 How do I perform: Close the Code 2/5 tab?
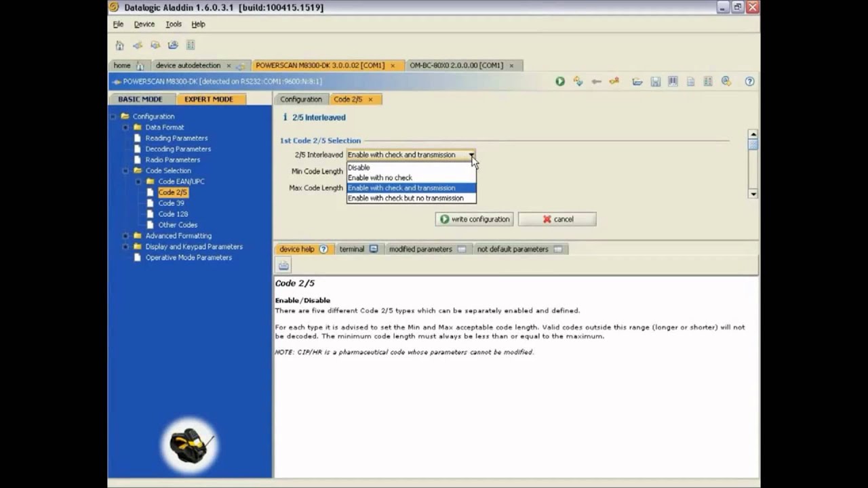(370, 100)
